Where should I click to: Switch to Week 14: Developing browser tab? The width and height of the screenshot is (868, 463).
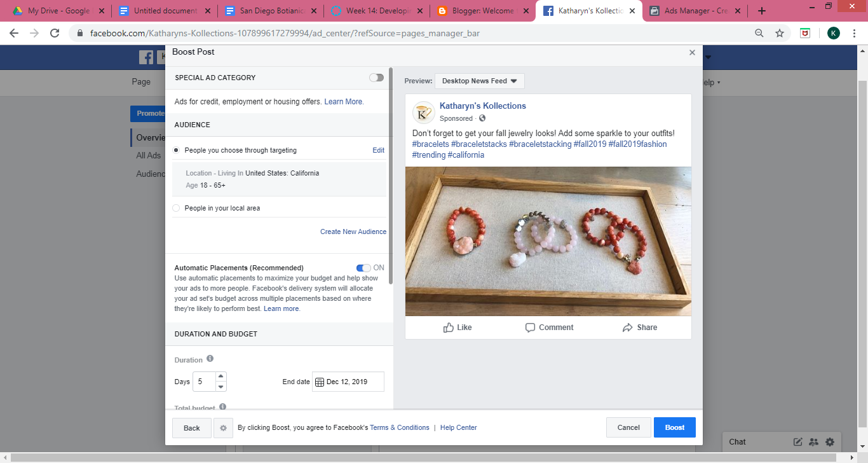[377, 11]
